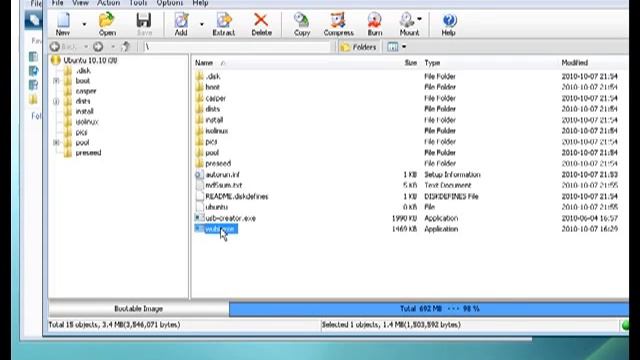Expand the pool folder in tree

(56, 142)
